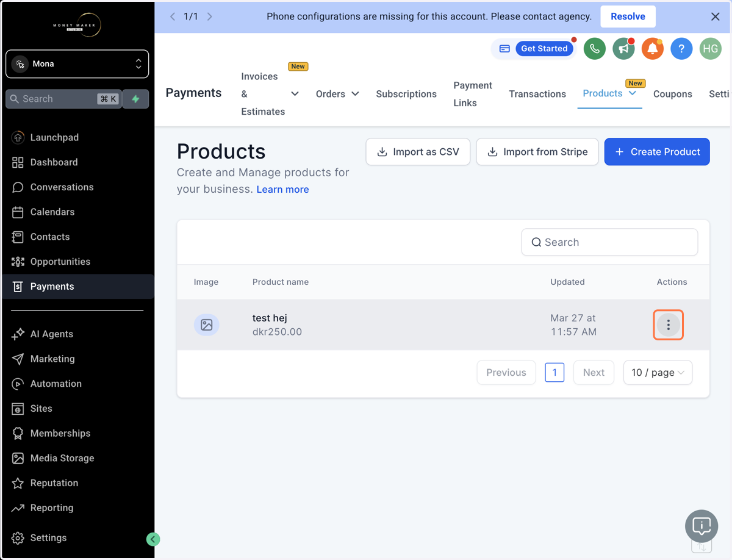This screenshot has width=732, height=560.
Task: Click the Money Maker Studio logo
Action: tap(77, 25)
